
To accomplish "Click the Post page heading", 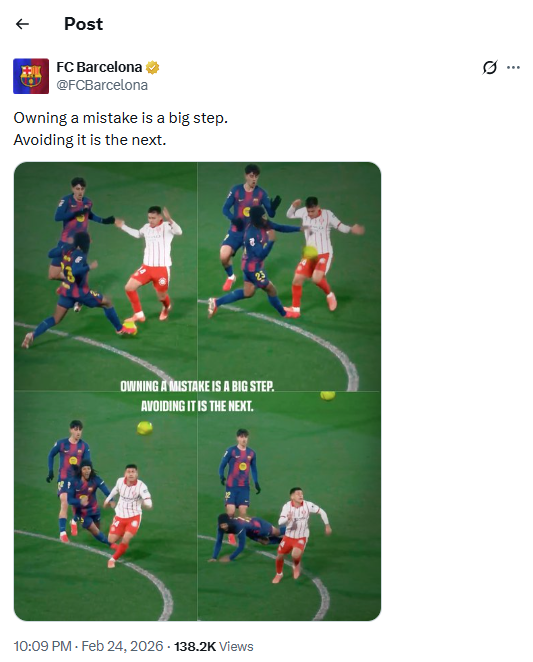I will click(x=83, y=24).
